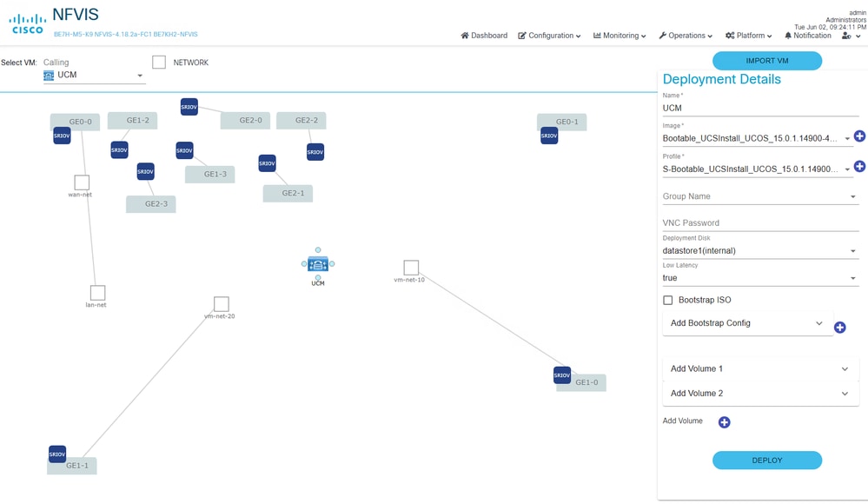Expand the Add Volume 1 section
The width and height of the screenshot is (868, 504).
[760, 368]
